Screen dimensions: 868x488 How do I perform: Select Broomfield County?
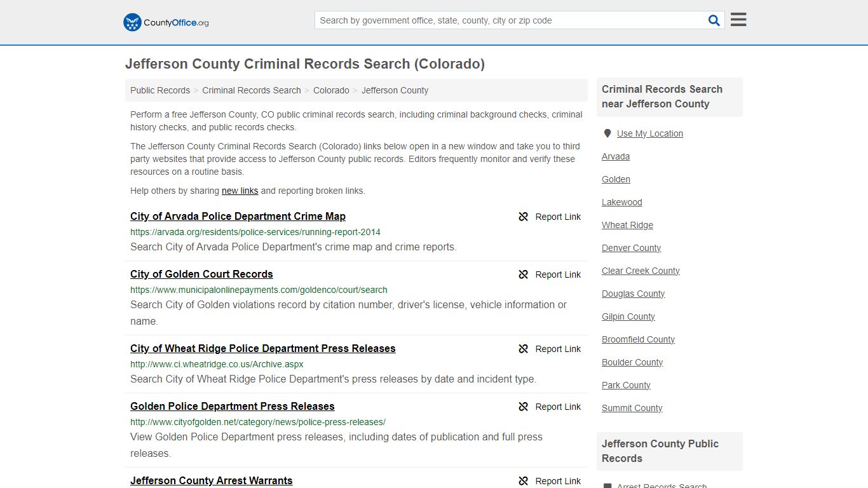coord(638,339)
